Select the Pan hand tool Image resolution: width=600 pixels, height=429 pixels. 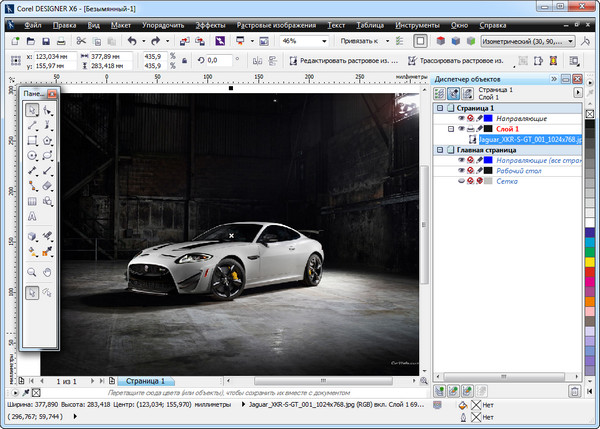click(47, 271)
